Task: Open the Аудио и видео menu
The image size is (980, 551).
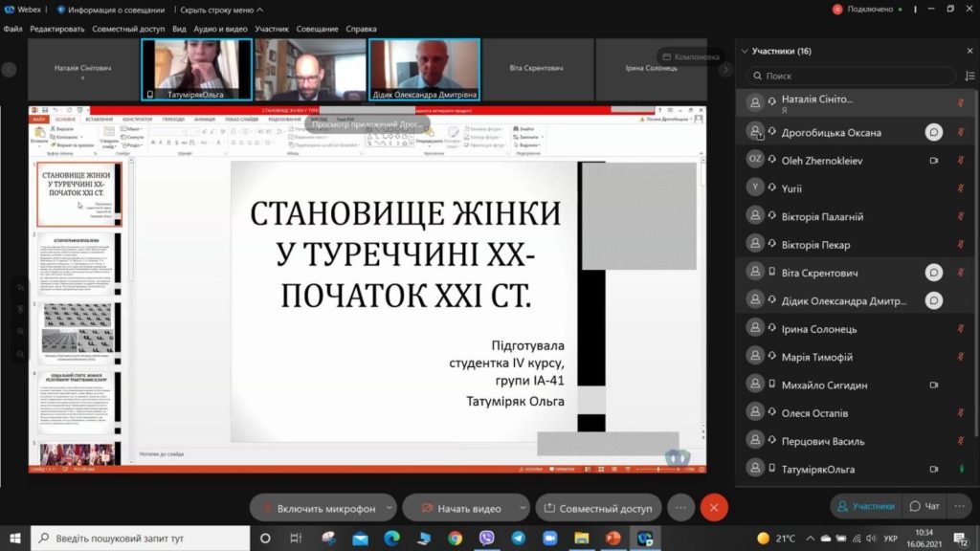Action: point(220,29)
